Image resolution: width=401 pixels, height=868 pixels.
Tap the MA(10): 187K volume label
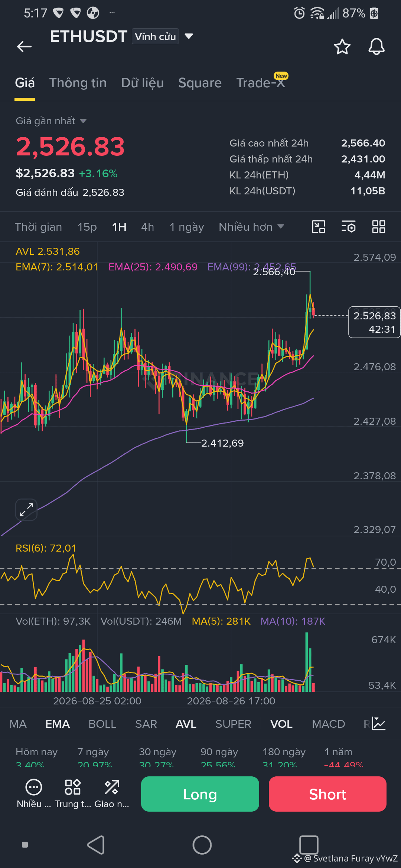click(293, 621)
